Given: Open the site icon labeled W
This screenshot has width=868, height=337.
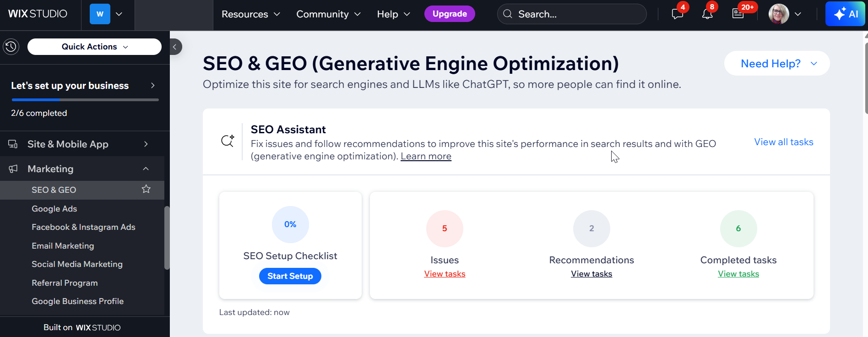Looking at the screenshot, I should (x=99, y=14).
